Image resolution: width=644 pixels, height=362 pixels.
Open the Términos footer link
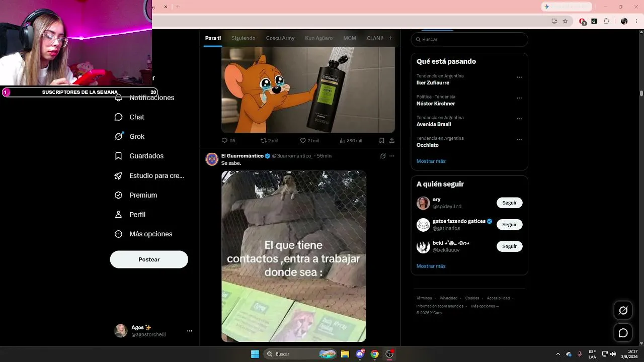[424, 298]
